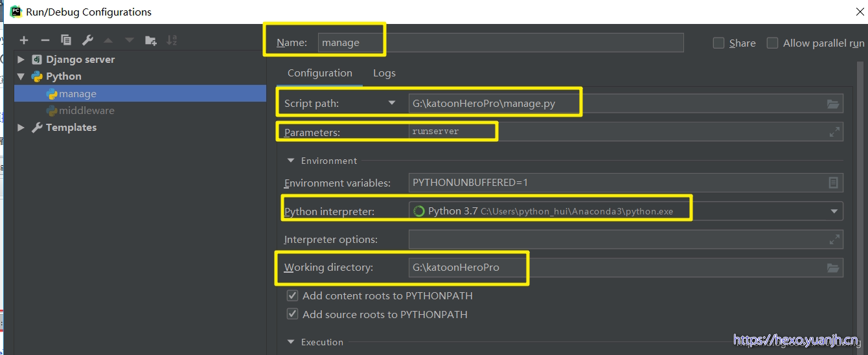Open edit defaults wrench icon

[x=87, y=40]
